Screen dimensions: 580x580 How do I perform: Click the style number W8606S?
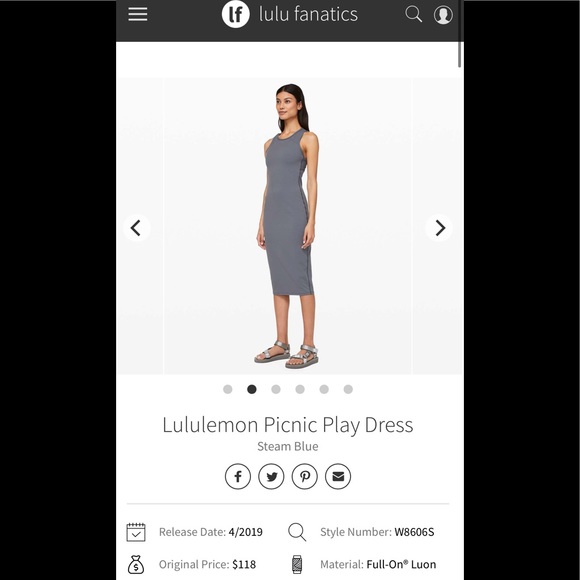click(x=414, y=532)
